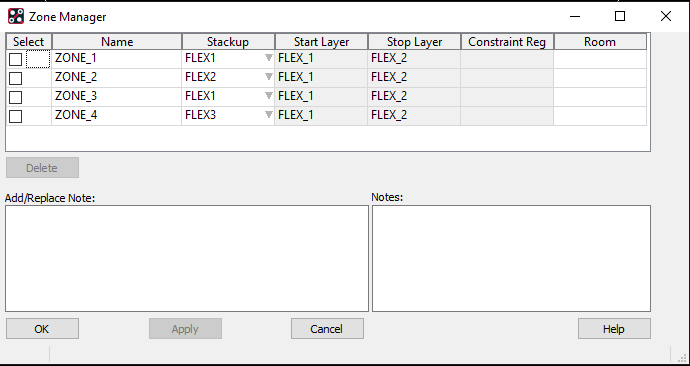This screenshot has width=690, height=366.
Task: Expand the ZONE_3 Stackup dropdown arrow
Action: (268, 95)
